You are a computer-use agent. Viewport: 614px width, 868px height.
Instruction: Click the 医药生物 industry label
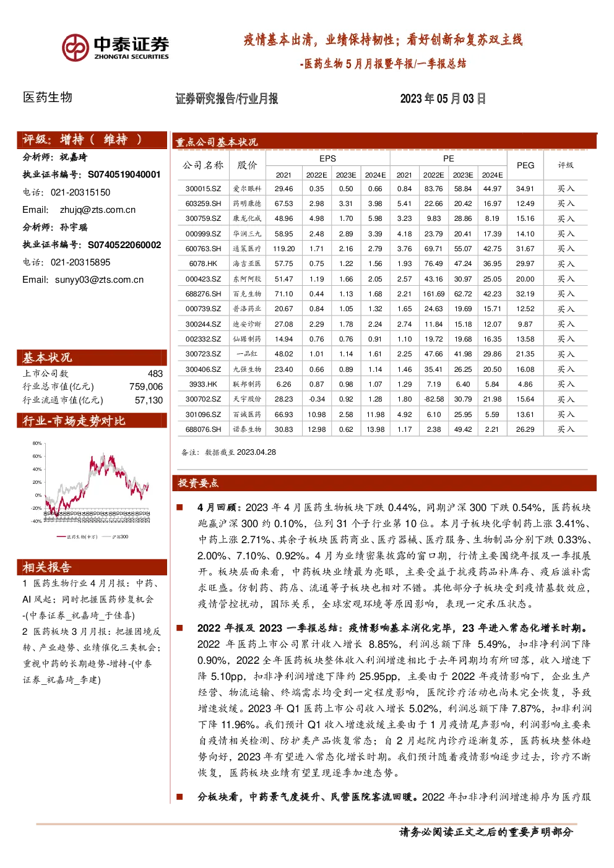[48, 97]
